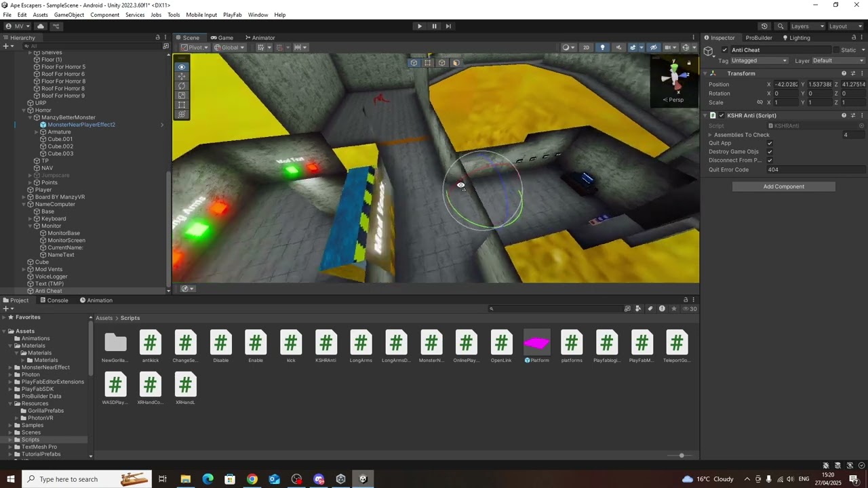Click Add Component button
This screenshot has width=868, height=488.
(784, 186)
